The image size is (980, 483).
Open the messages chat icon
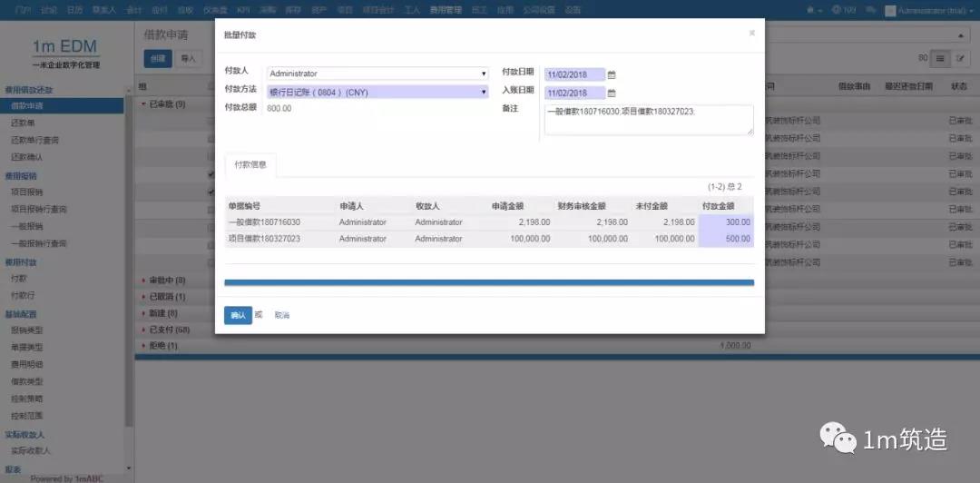(x=871, y=10)
